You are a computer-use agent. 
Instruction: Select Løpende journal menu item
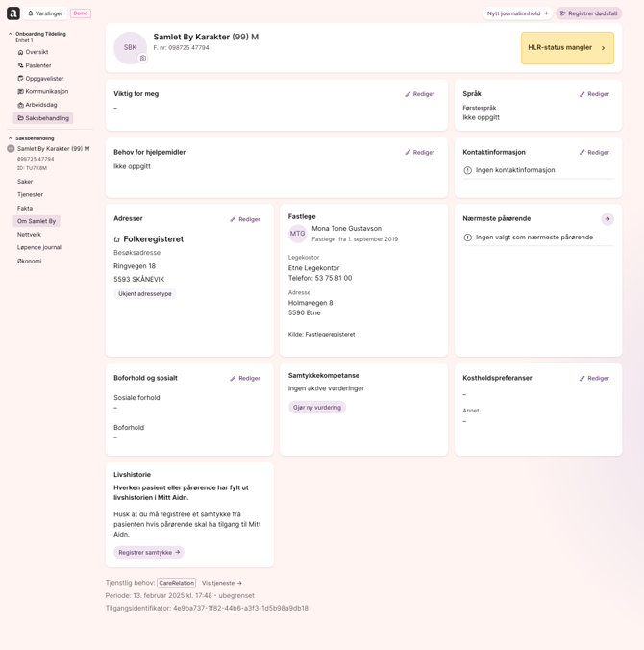coord(39,247)
